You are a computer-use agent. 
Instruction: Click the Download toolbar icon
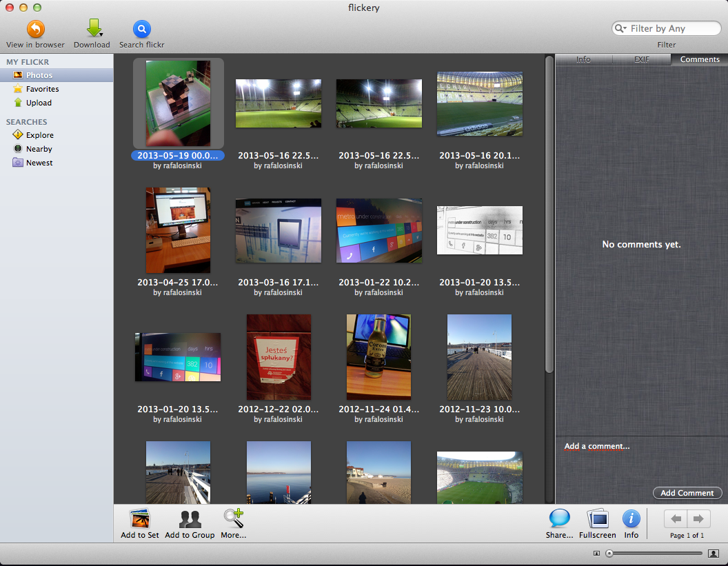(92, 29)
